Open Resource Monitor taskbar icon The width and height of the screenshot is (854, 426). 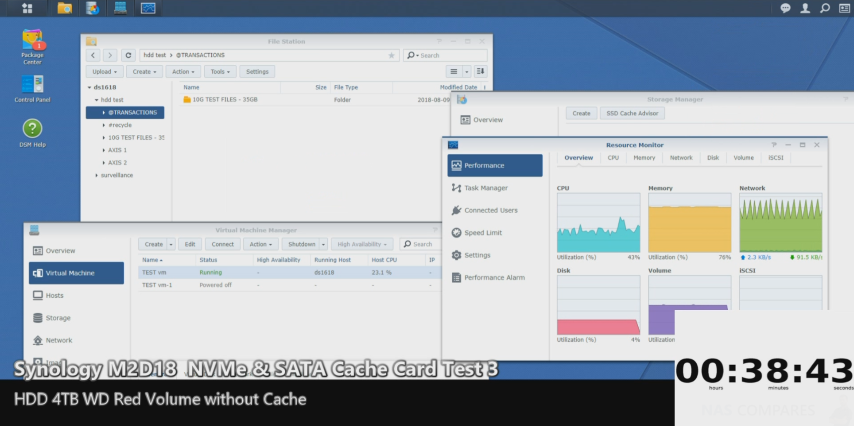(148, 8)
